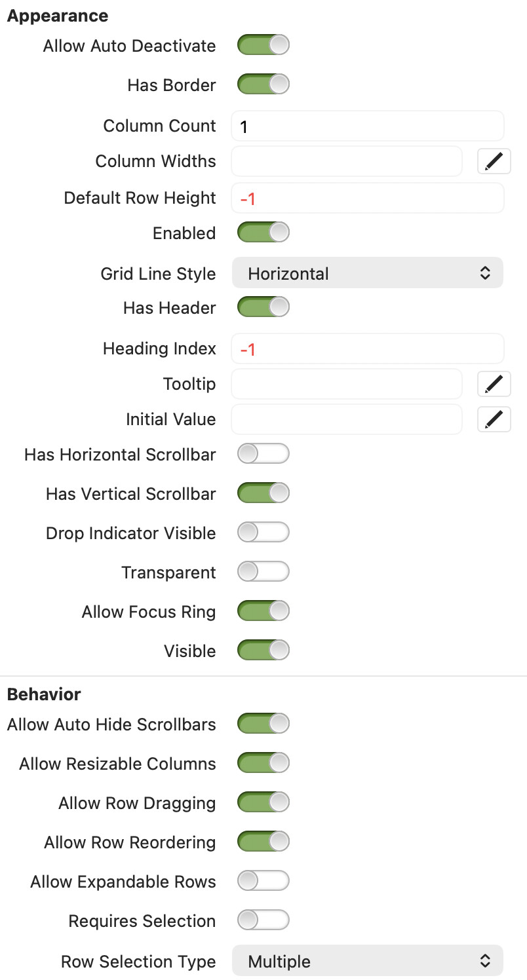Click into the Heading Index field
Viewport: 527px width, 980px height.
tap(367, 349)
